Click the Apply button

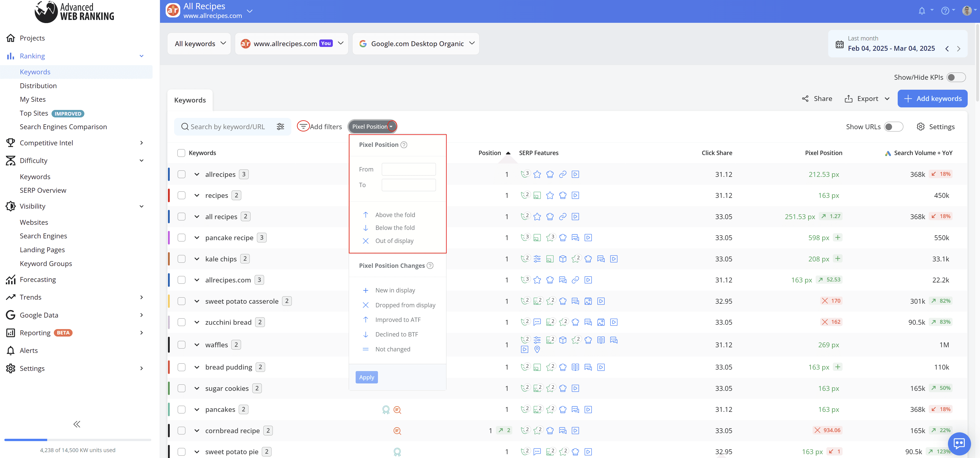tap(366, 377)
